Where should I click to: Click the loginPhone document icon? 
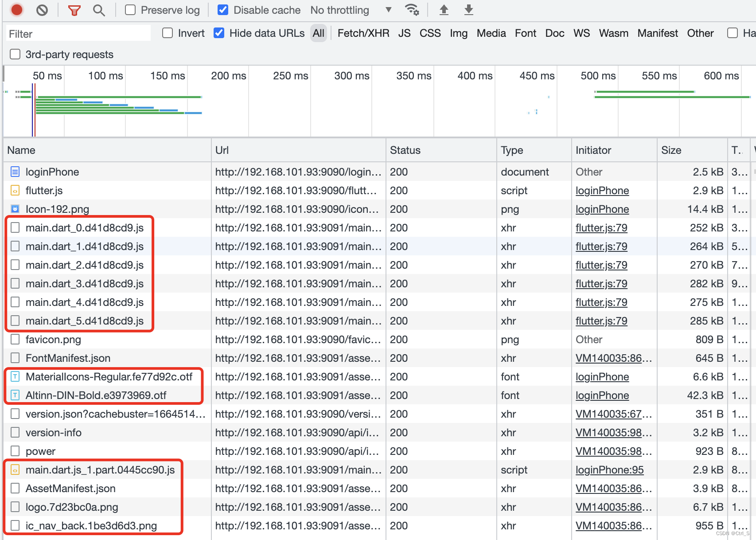point(15,172)
